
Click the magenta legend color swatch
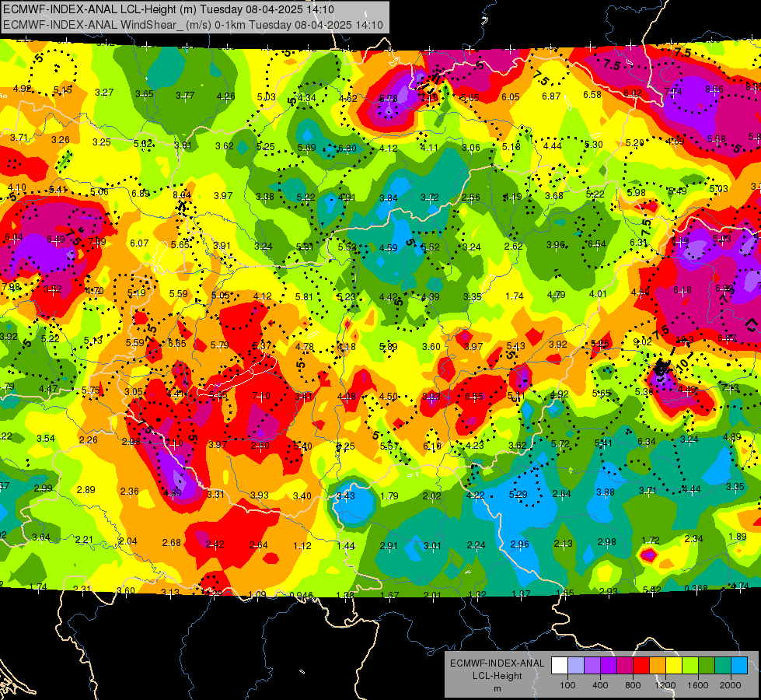pyautogui.click(x=625, y=666)
